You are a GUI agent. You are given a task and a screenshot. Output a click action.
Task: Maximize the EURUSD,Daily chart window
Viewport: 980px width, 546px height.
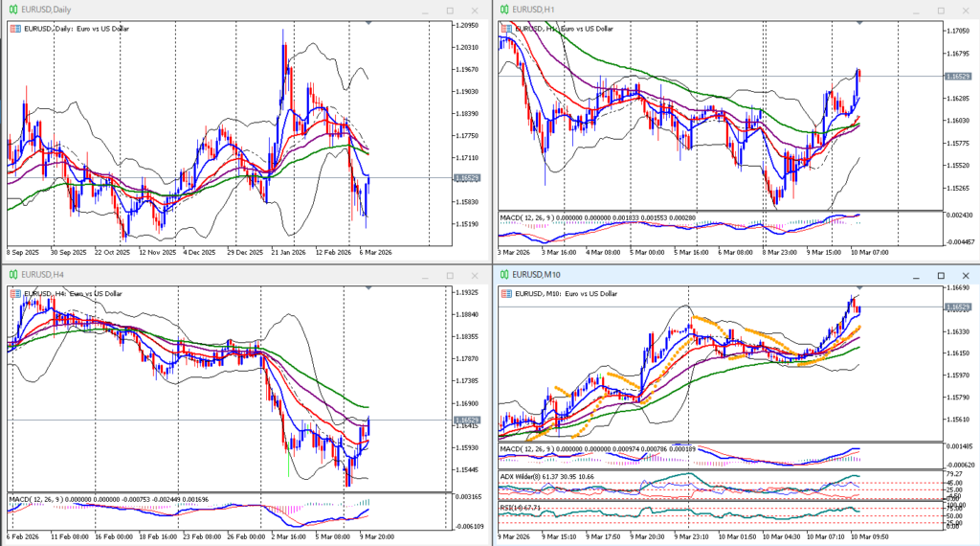point(450,10)
